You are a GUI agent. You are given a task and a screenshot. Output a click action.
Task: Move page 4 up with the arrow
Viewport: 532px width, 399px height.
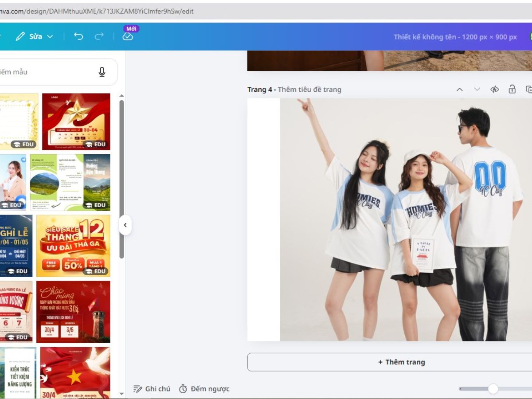[460, 90]
